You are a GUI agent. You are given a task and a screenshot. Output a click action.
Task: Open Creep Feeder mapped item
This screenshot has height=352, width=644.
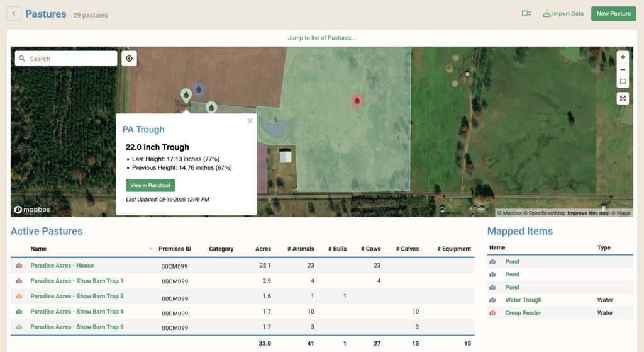point(523,313)
